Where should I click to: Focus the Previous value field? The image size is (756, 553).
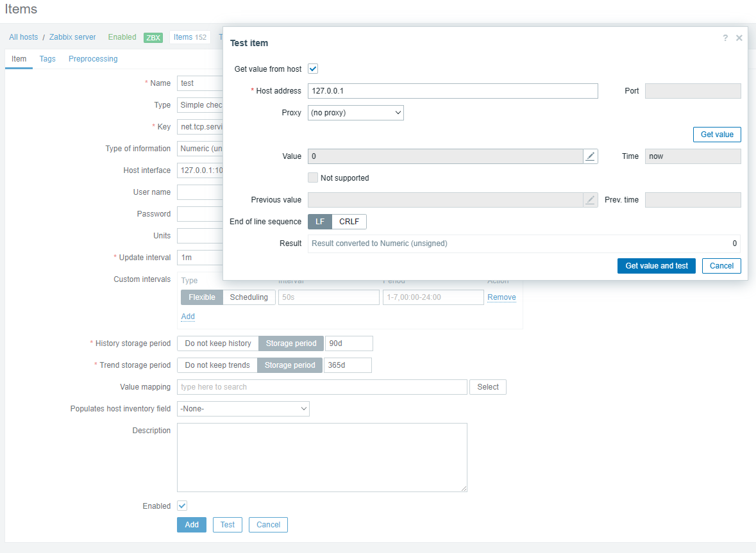pos(446,200)
